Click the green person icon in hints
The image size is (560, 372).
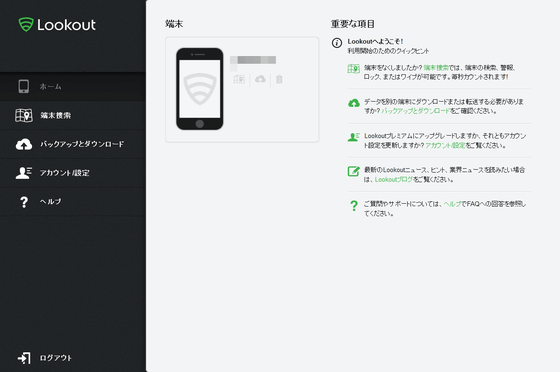click(x=354, y=137)
